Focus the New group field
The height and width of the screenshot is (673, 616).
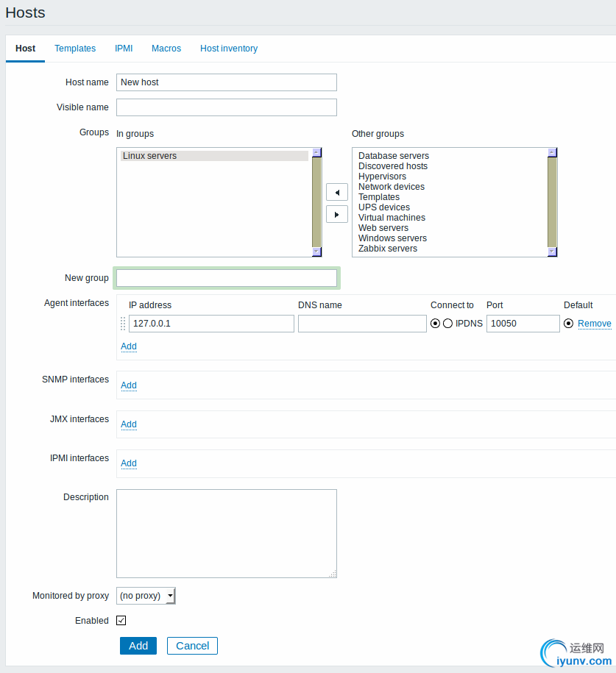[227, 278]
